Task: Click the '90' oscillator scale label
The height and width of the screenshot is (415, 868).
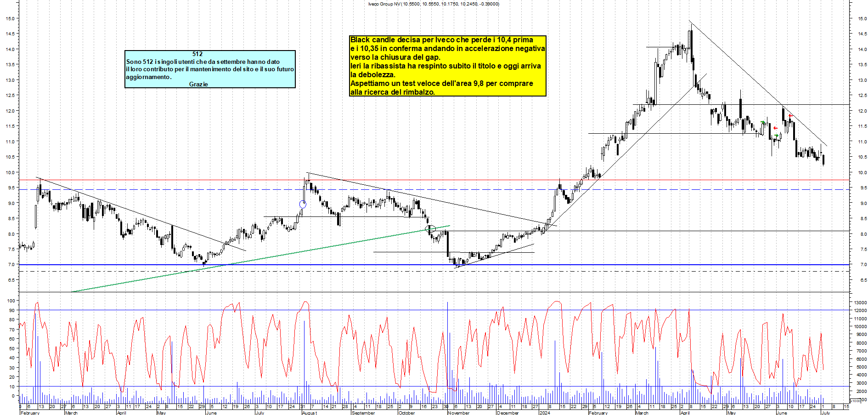Action: click(12, 310)
